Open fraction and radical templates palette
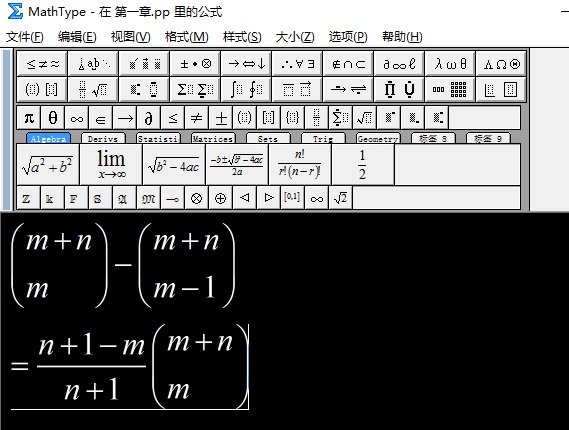This screenshot has height=430, width=569. pos(93,89)
